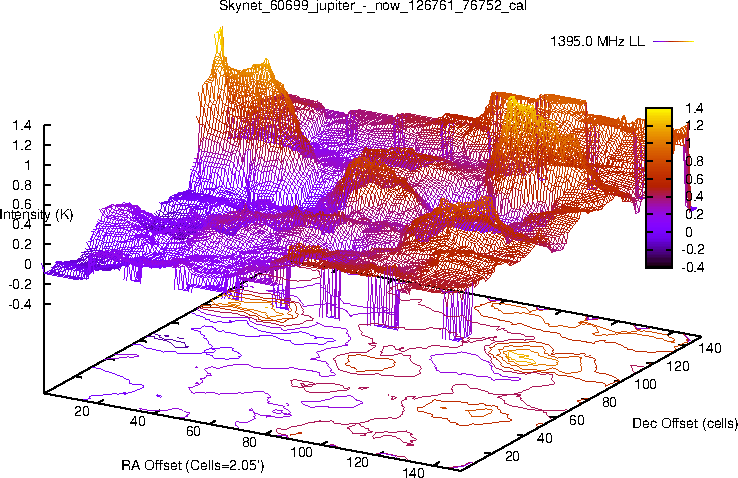
Task: Click the 80 tick on RA Offset axis
Action: [x=249, y=442]
